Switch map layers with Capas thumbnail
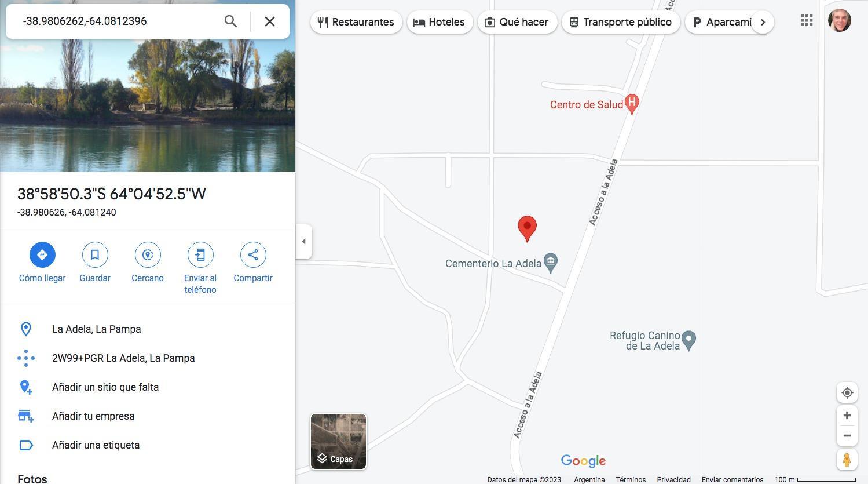The image size is (868, 484). 339,441
